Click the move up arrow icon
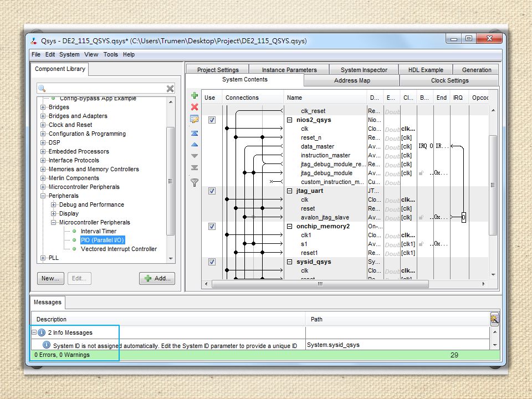532x399 pixels. [195, 145]
